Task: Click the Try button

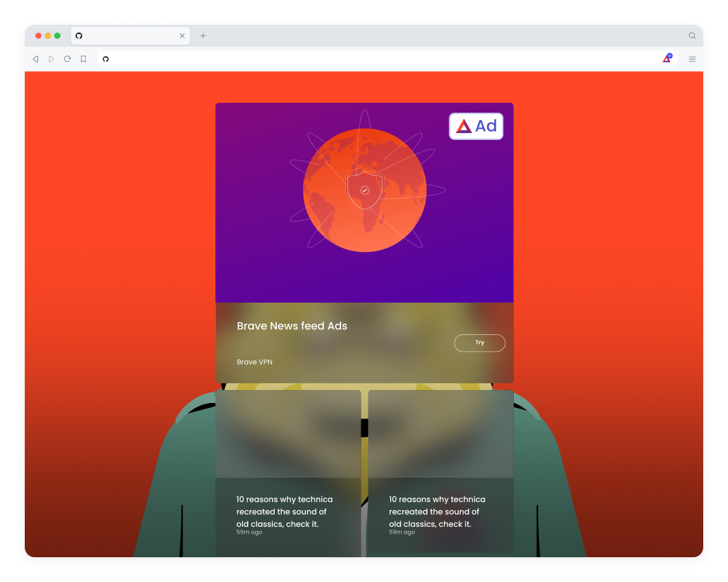Action: [480, 343]
